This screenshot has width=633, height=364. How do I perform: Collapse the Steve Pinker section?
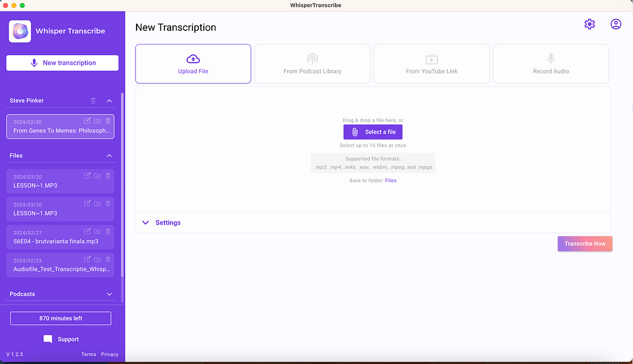coord(109,100)
